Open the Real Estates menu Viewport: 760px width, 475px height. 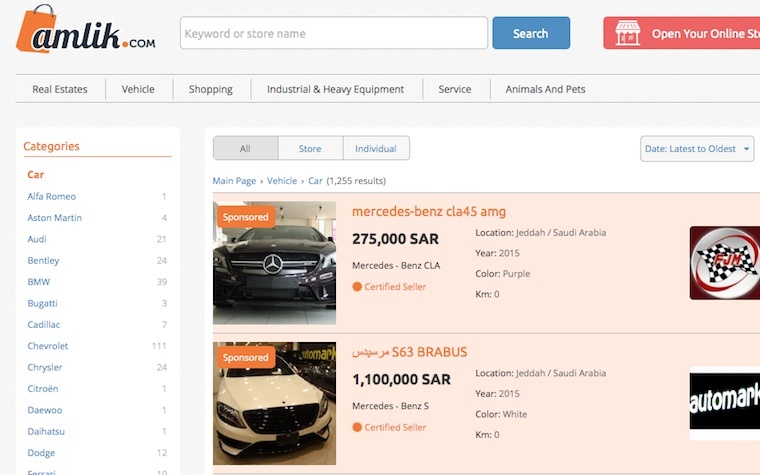tap(60, 89)
